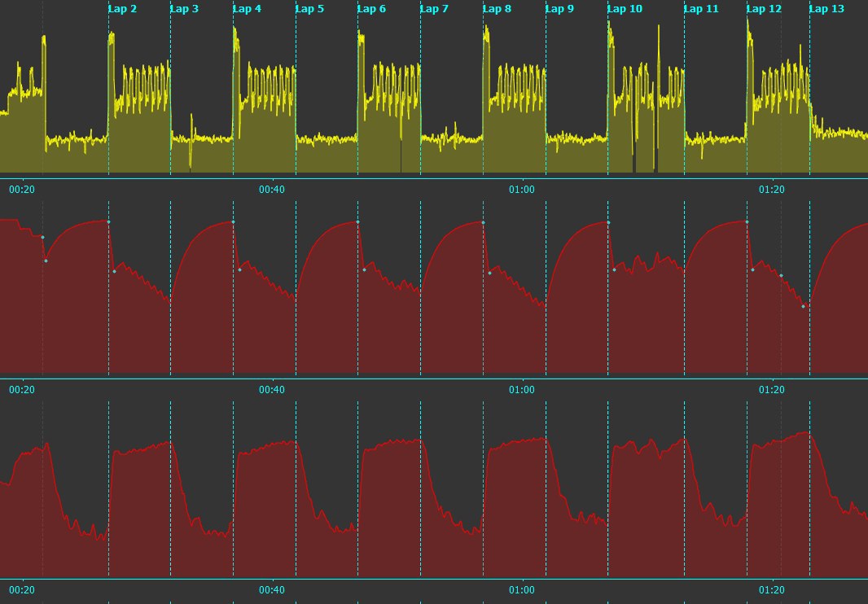The width and height of the screenshot is (868, 604).
Task: Click 00:40 on the lowest graph's time axis
Action: (272, 590)
